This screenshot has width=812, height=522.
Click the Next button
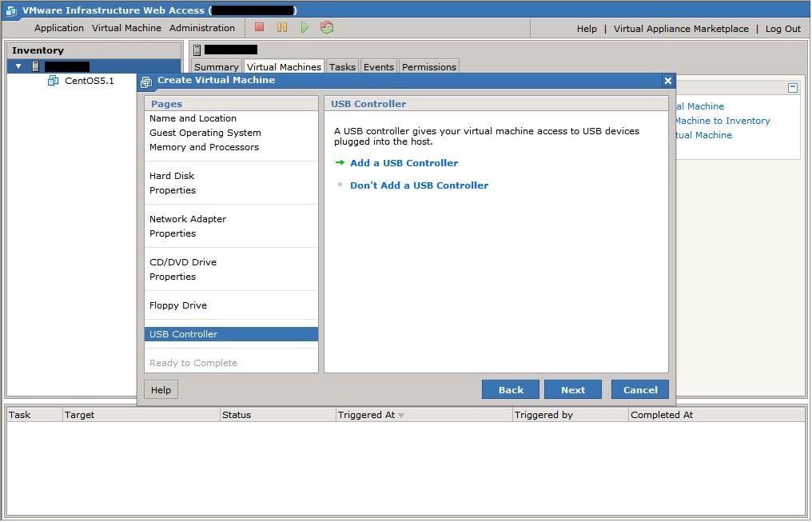(573, 390)
